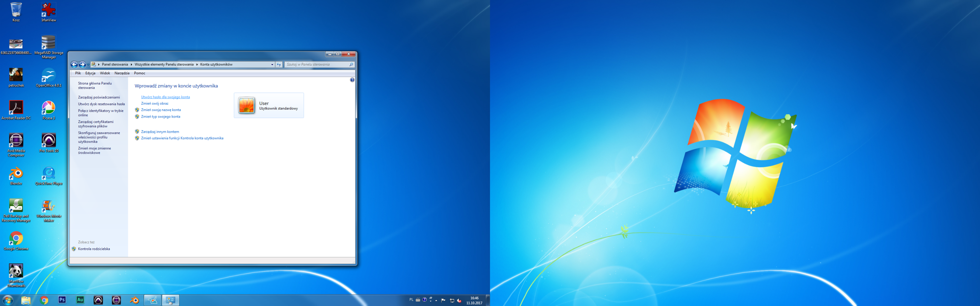Viewport: 980px width, 306px height.
Task: Open the Narzędzia menu
Action: coord(122,73)
